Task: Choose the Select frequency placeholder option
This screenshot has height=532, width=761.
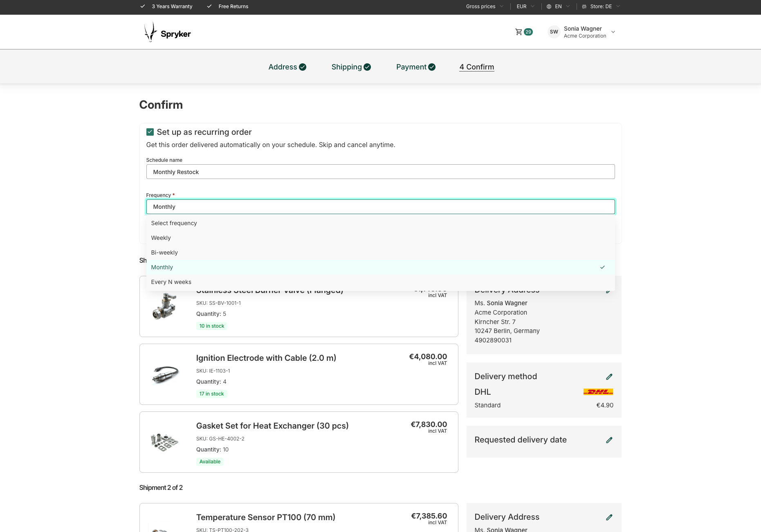Action: click(380, 223)
